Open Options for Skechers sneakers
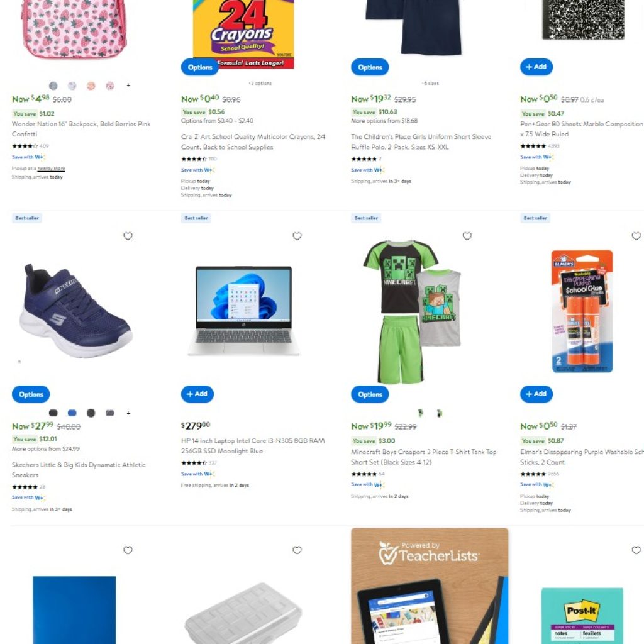This screenshot has height=644, width=644. tap(31, 394)
